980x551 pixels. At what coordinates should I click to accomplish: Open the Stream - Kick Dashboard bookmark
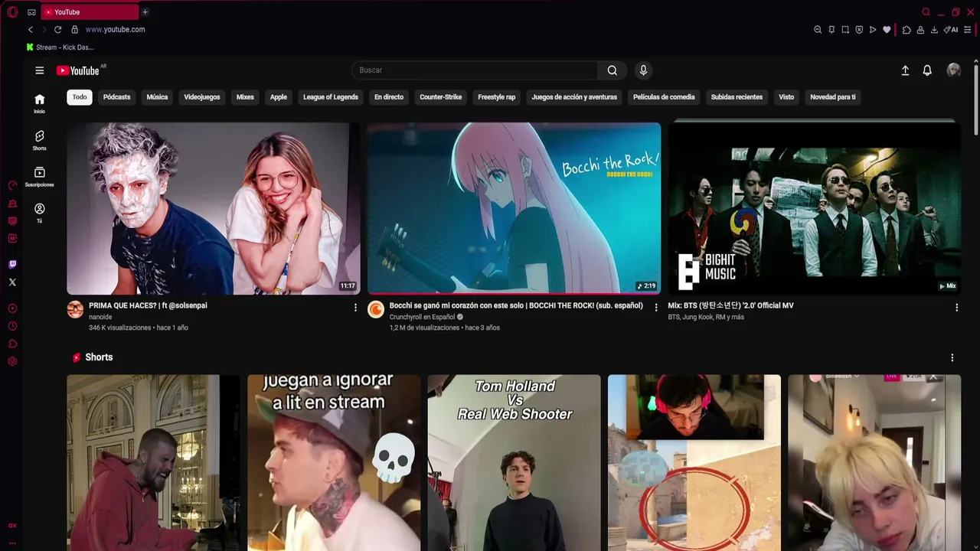pos(60,47)
